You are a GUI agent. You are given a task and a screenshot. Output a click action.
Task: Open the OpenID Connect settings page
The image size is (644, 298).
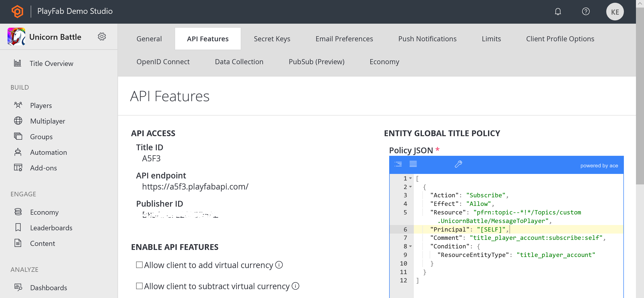tap(163, 61)
